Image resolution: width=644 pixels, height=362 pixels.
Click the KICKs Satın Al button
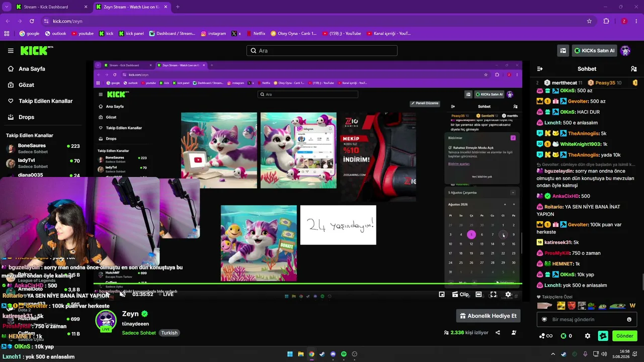tap(594, 51)
